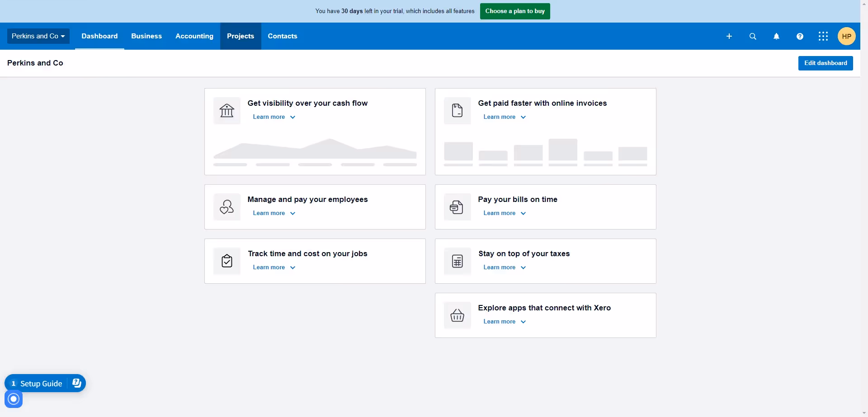Open the notifications bell icon
Viewport: 868px width, 417px height.
click(x=776, y=36)
